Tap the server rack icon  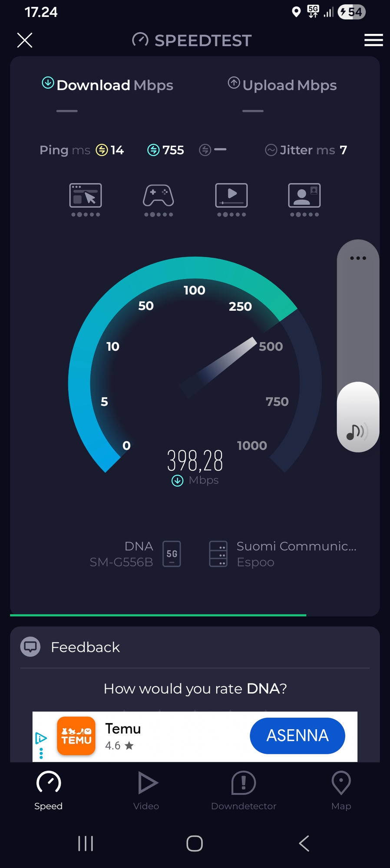point(218,554)
